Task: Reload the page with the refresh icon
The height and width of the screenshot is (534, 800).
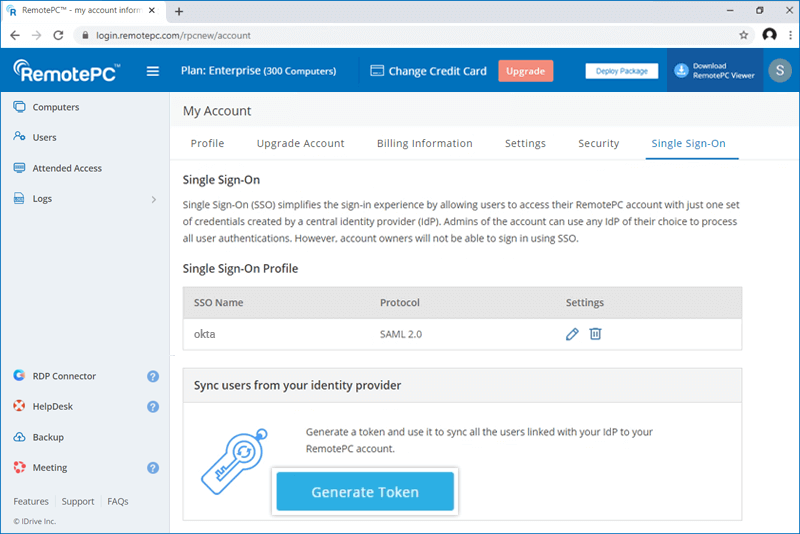Action: (57, 35)
